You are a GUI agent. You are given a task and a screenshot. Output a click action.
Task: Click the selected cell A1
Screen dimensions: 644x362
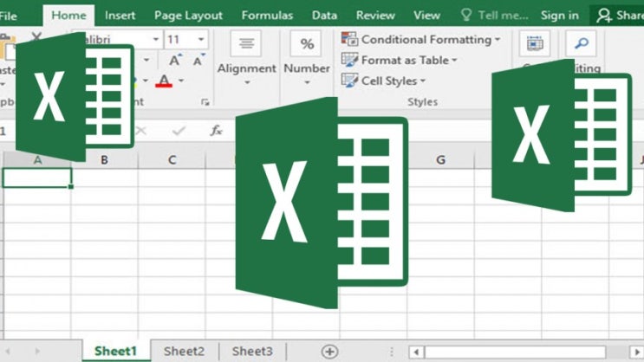pyautogui.click(x=37, y=178)
